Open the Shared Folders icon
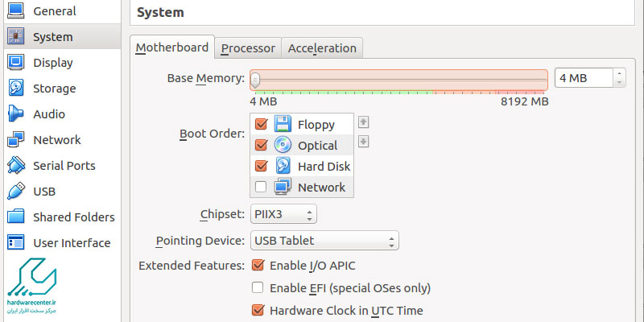Viewport: 644px width, 322px height. click(16, 217)
